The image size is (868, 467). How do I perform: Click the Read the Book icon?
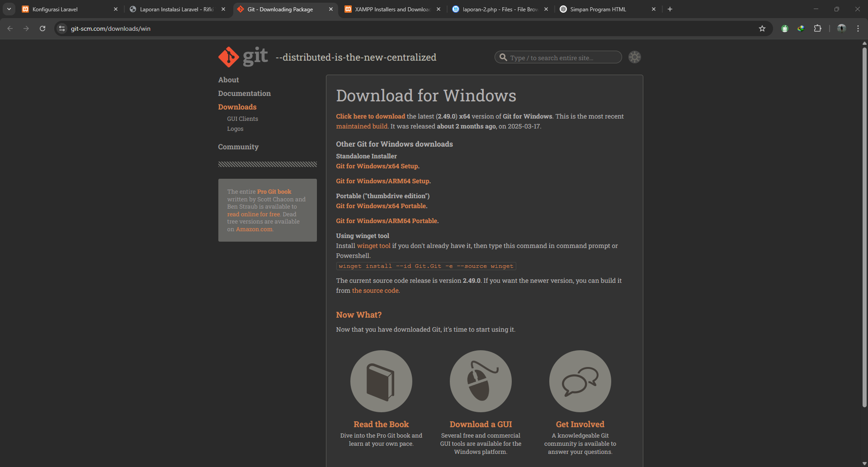[381, 381]
